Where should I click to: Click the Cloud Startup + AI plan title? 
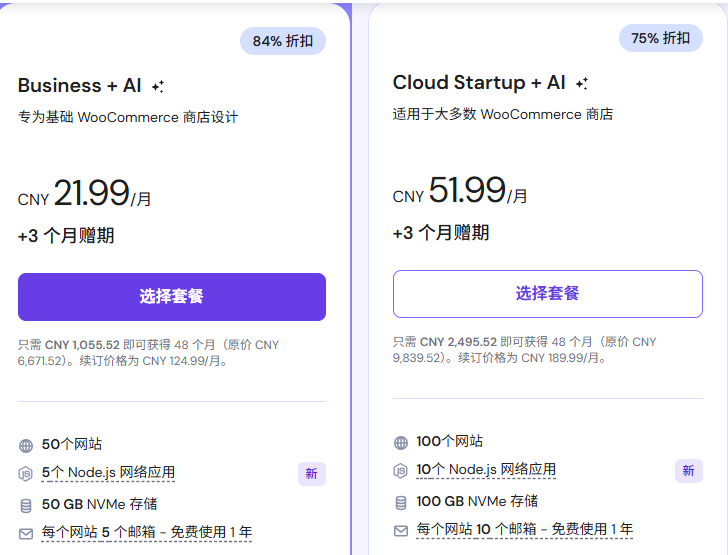point(479,83)
